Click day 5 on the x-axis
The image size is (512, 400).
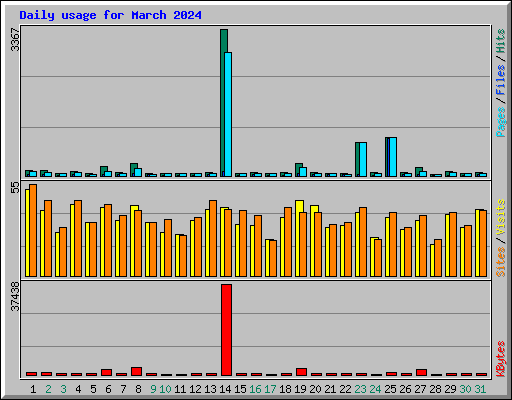(x=93, y=389)
